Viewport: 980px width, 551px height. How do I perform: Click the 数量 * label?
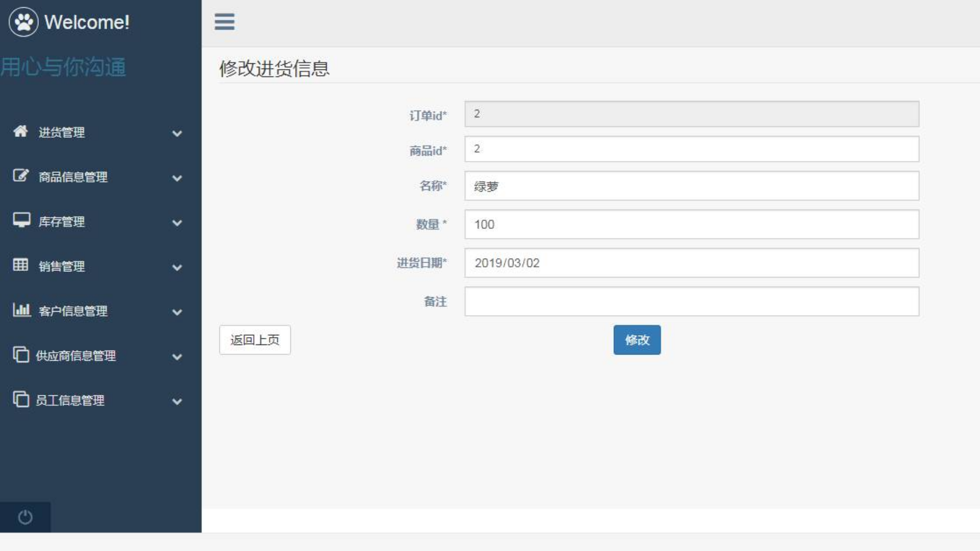[431, 224]
